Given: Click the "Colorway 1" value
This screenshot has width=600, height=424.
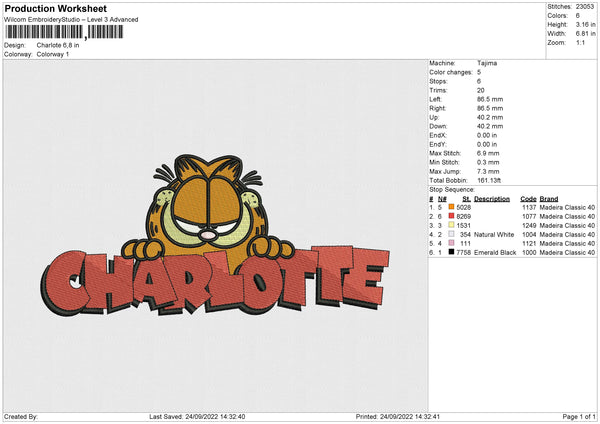Looking at the screenshot, I should pyautogui.click(x=53, y=54).
